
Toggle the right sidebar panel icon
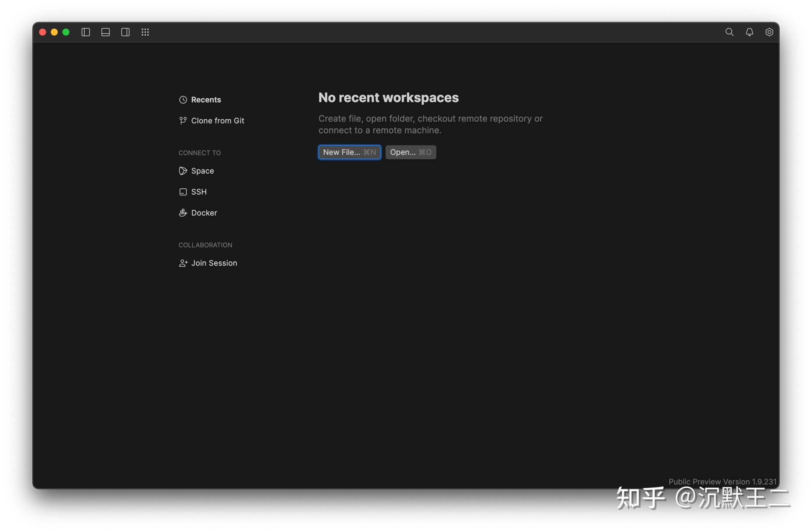click(125, 32)
